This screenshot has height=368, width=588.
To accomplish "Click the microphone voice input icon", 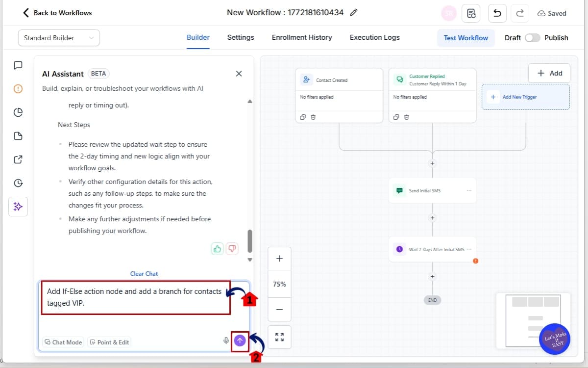I will tap(226, 341).
